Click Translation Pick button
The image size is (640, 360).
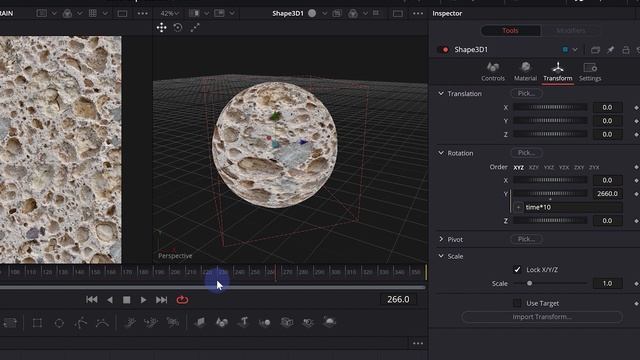(527, 93)
